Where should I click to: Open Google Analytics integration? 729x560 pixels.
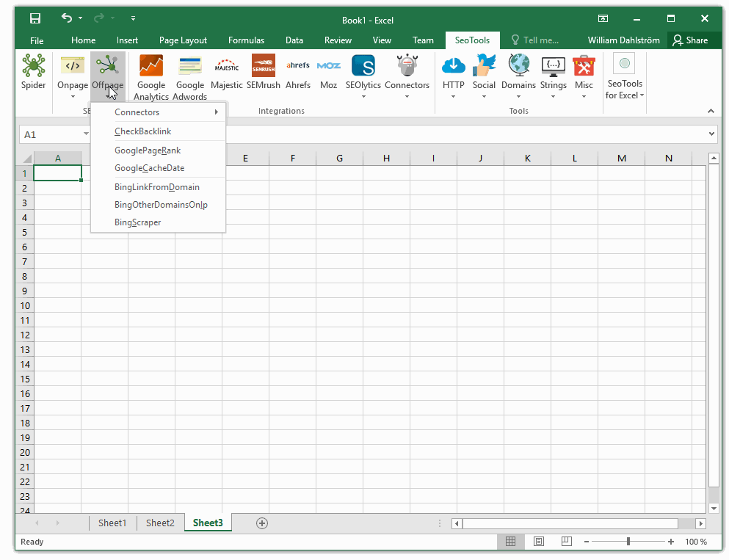coord(151,65)
